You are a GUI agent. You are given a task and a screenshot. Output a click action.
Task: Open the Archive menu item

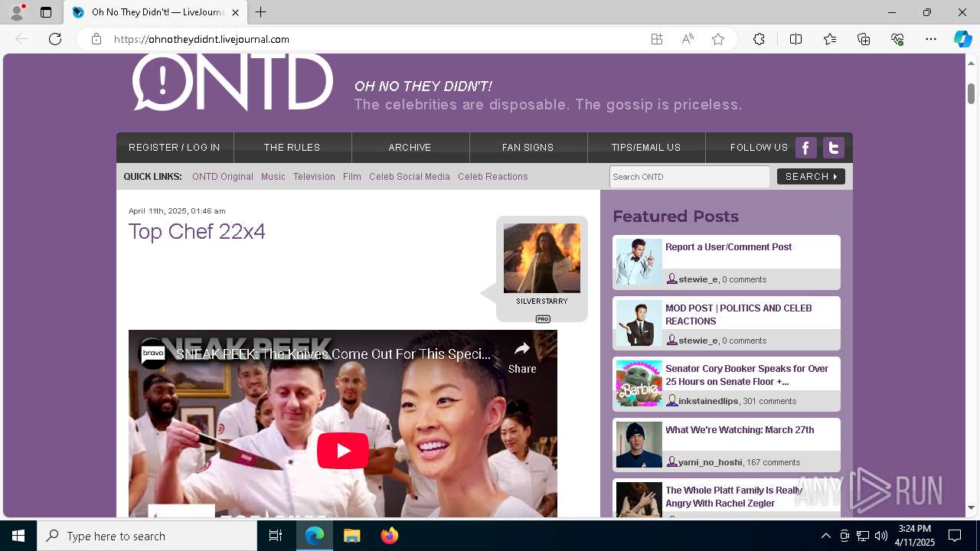pyautogui.click(x=410, y=148)
